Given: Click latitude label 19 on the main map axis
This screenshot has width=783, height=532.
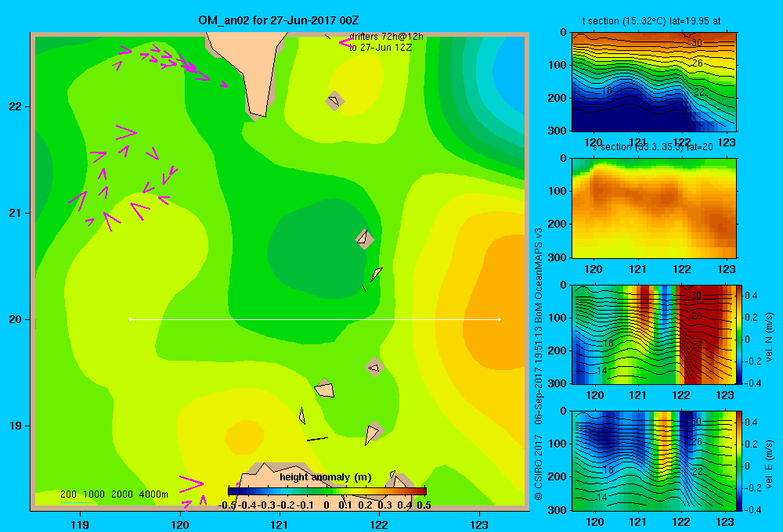Looking at the screenshot, I should 15,426.
